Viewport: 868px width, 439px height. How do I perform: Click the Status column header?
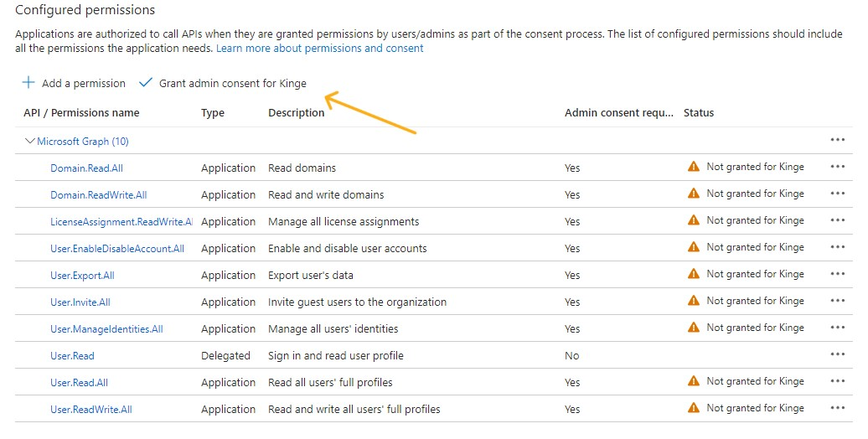tap(699, 113)
